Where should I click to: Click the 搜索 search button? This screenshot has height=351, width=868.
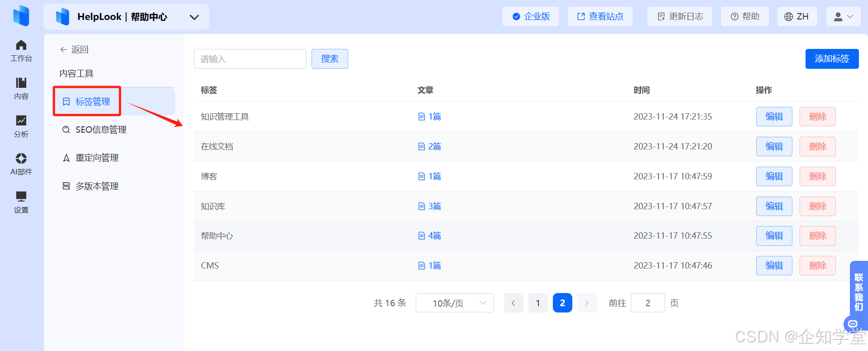tap(330, 59)
